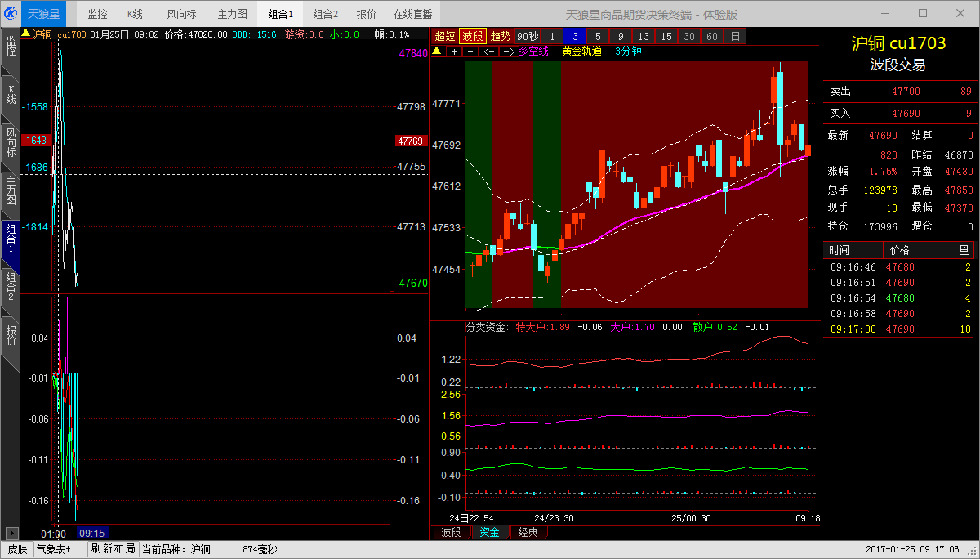Toggle the 趋势 trading mode
This screenshot has width=980, height=559.
click(x=501, y=36)
